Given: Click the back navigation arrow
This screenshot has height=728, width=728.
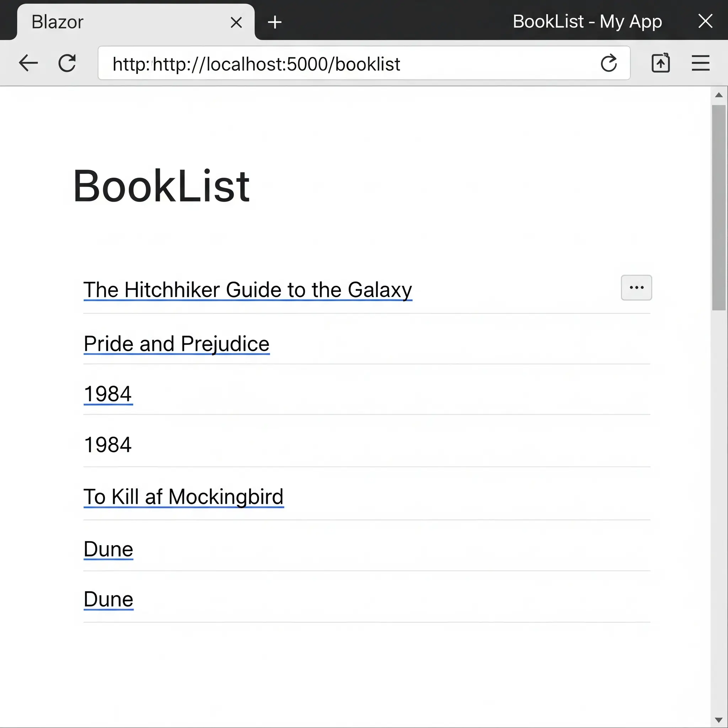Looking at the screenshot, I should point(28,63).
